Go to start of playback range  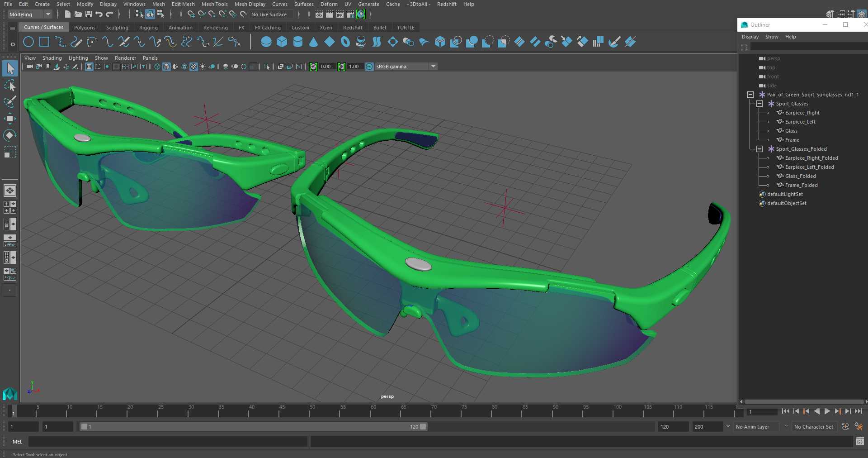coord(785,411)
